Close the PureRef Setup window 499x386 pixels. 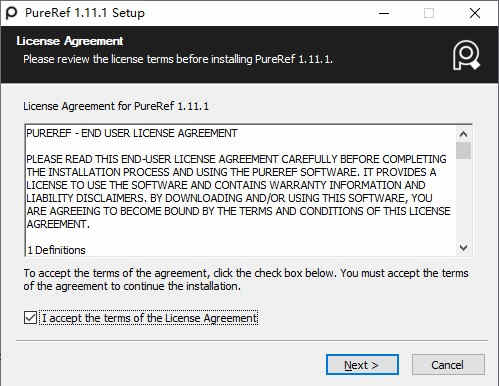tap(475, 13)
